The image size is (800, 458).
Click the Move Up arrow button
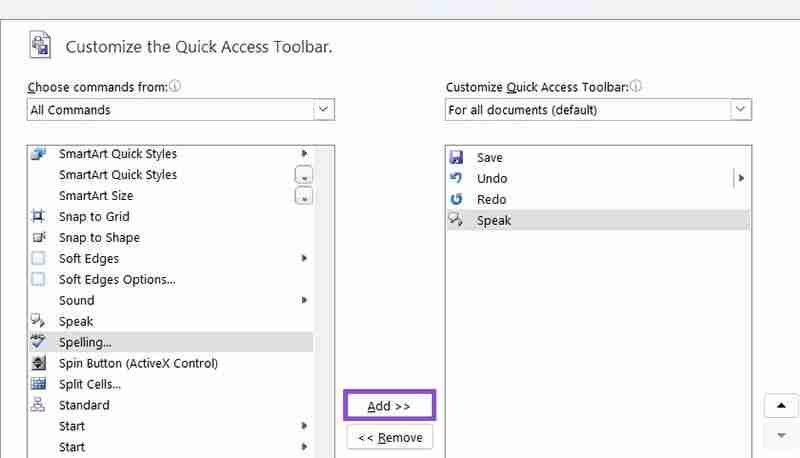[x=781, y=406]
